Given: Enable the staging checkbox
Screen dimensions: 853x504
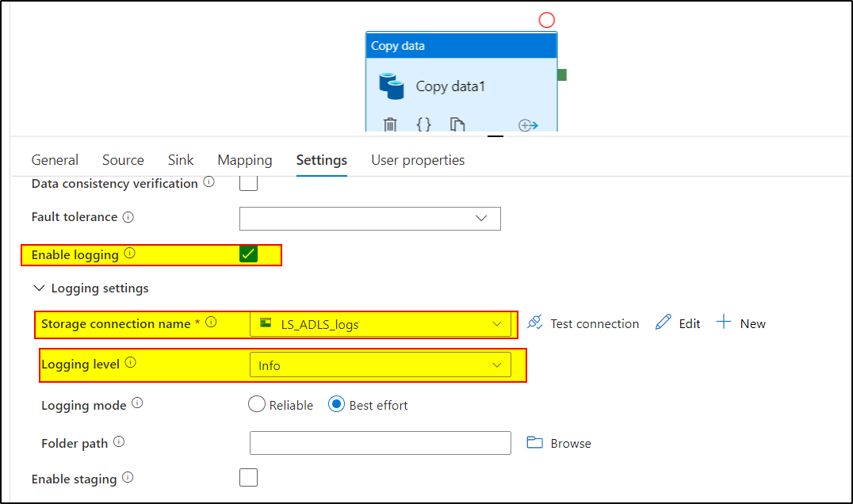Looking at the screenshot, I should (x=248, y=478).
